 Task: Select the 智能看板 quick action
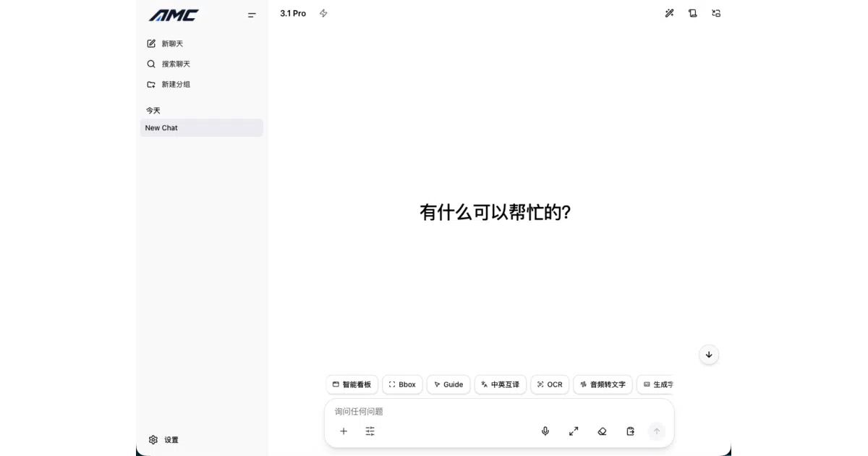(x=352, y=384)
